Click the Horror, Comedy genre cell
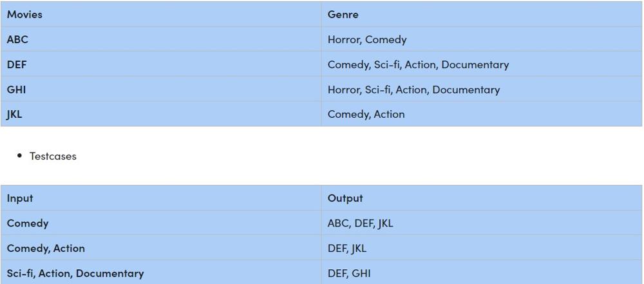The height and width of the screenshot is (284, 644). click(x=481, y=39)
